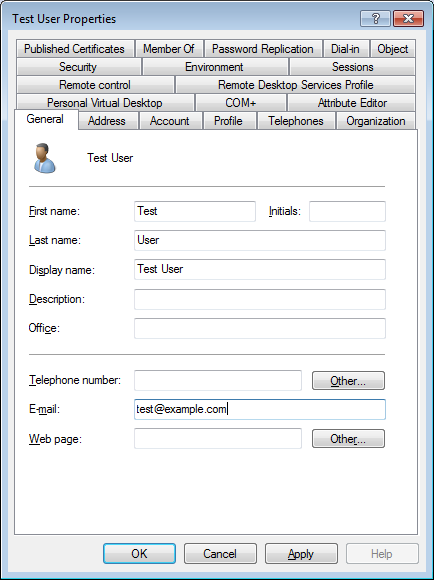This screenshot has height=580, width=434.
Task: Confirm changes with OK
Action: tap(139, 553)
